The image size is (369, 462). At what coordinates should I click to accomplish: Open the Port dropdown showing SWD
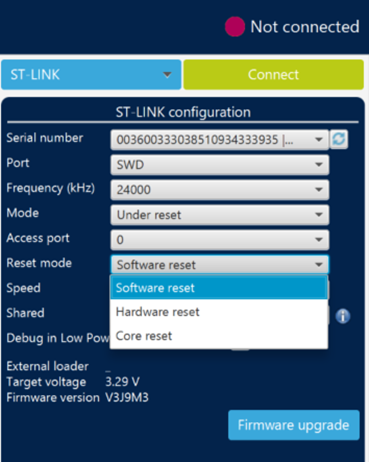tap(220, 165)
